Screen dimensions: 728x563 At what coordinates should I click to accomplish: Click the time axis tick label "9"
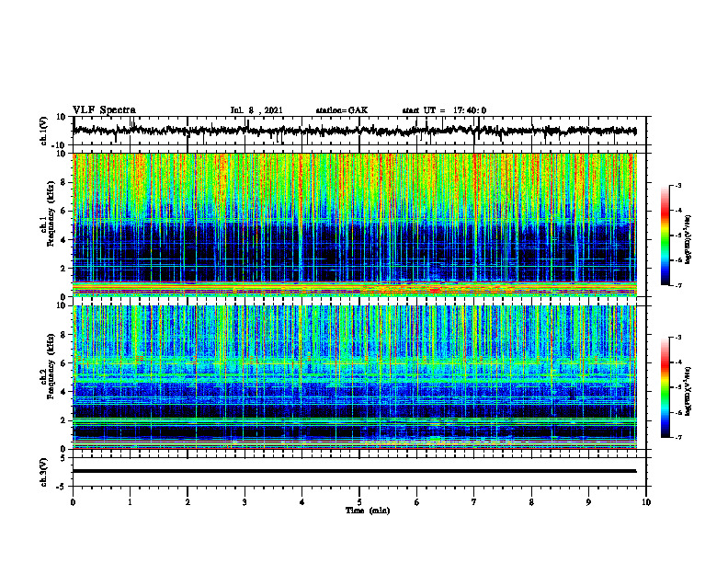coord(588,502)
